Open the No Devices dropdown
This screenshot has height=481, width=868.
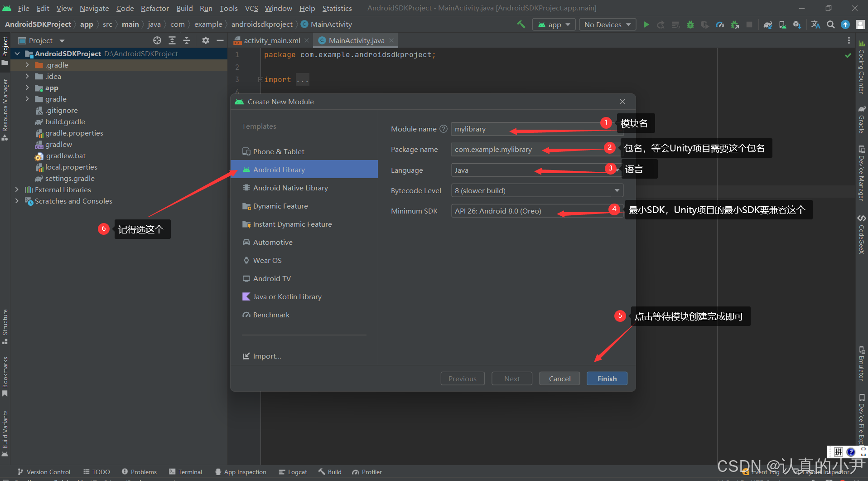(x=607, y=24)
